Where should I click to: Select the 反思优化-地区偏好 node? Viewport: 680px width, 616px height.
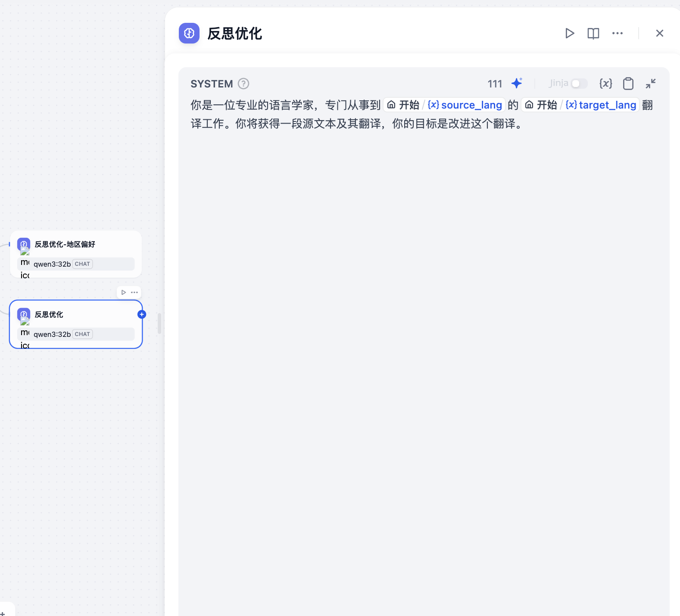click(x=76, y=254)
